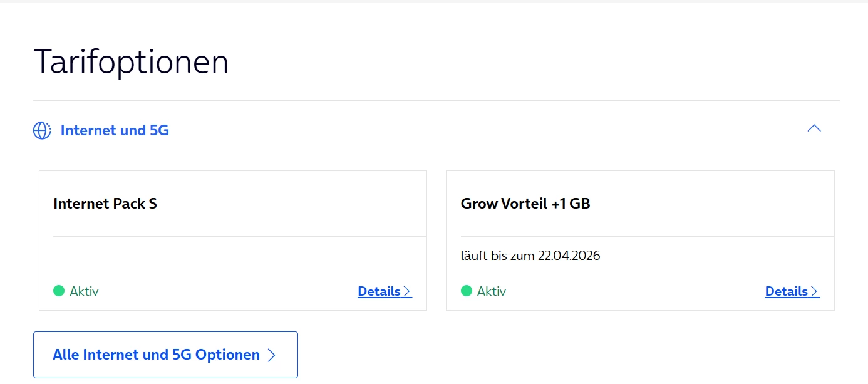868x384 pixels.
Task: Click arrow icon after Grow Vorteil Details
Action: click(x=814, y=291)
